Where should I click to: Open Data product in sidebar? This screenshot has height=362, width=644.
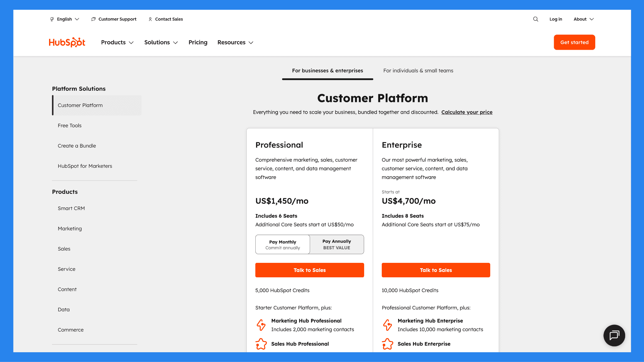click(x=64, y=309)
